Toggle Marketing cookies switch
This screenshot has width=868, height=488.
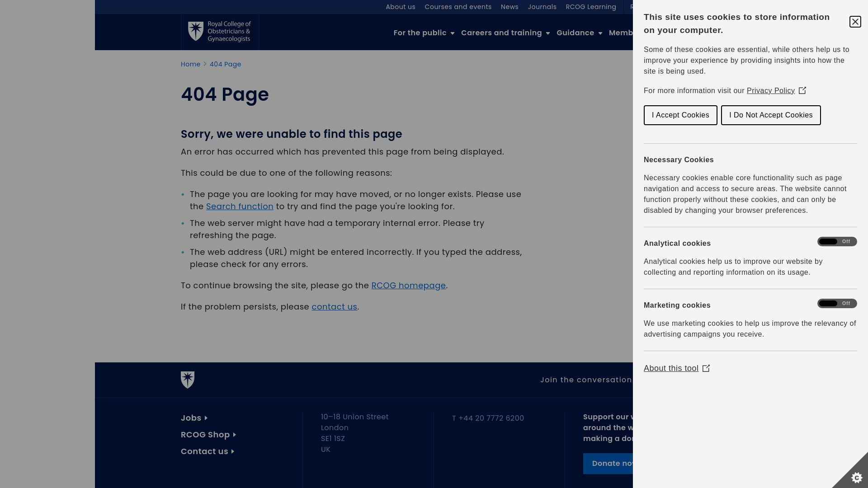coord(837,304)
